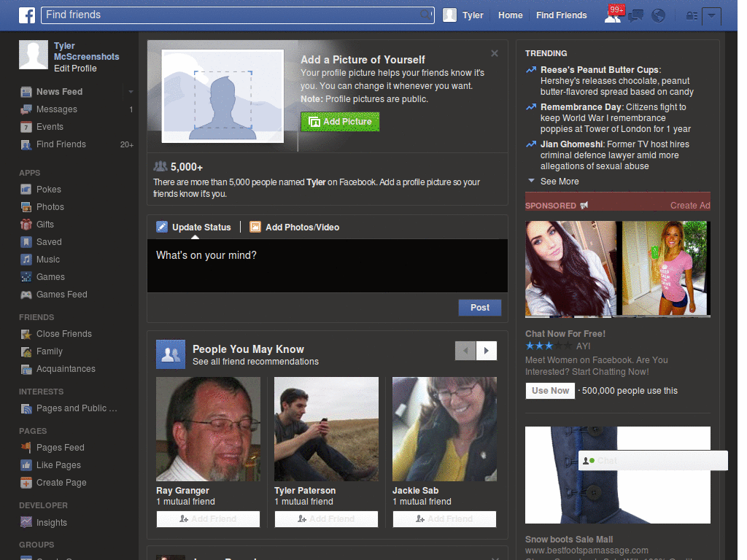Click the Like Pages thumbs-up icon
This screenshot has width=747, height=560.
point(26,465)
